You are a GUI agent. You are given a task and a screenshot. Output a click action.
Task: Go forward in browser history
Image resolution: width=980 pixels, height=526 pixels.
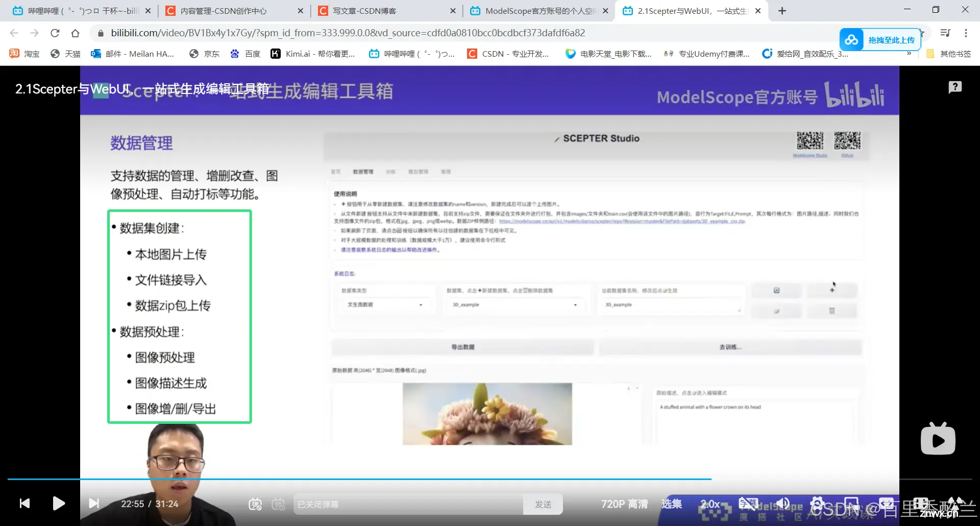click(34, 33)
